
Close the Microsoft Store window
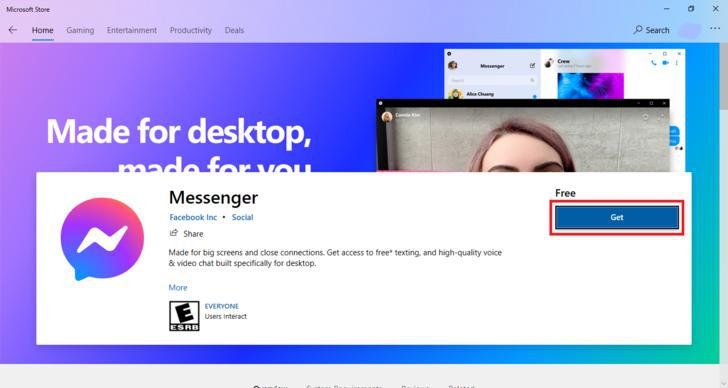[x=715, y=9]
